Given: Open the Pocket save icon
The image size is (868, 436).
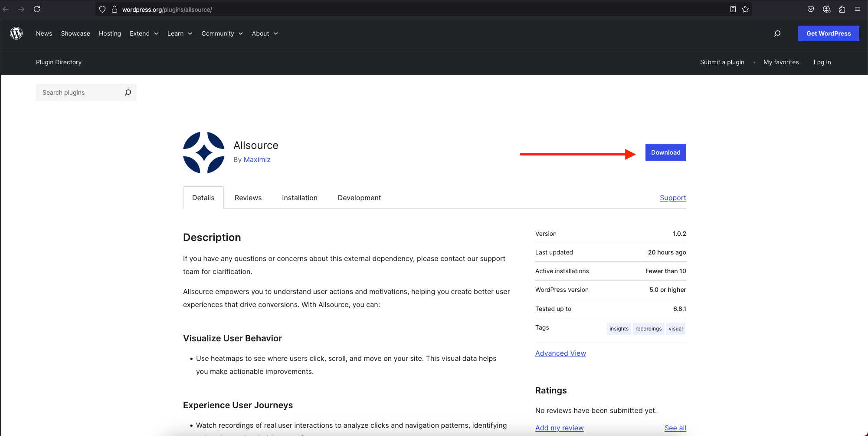Looking at the screenshot, I should tap(811, 9).
